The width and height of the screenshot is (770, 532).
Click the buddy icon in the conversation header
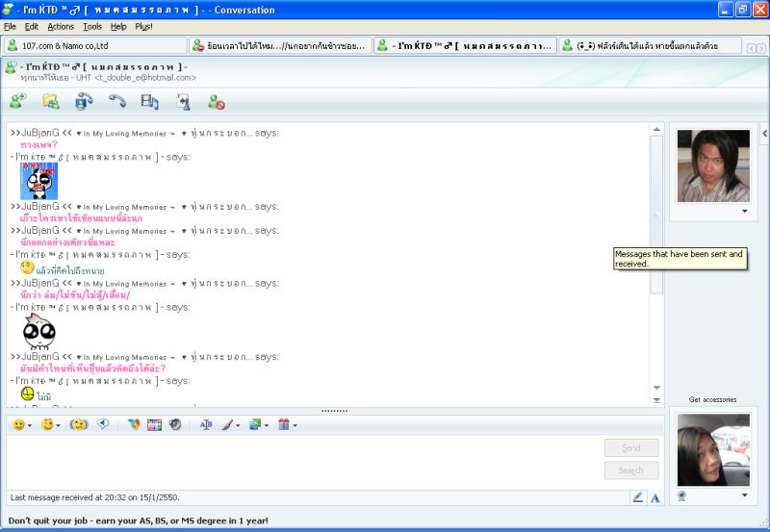pos(11,67)
